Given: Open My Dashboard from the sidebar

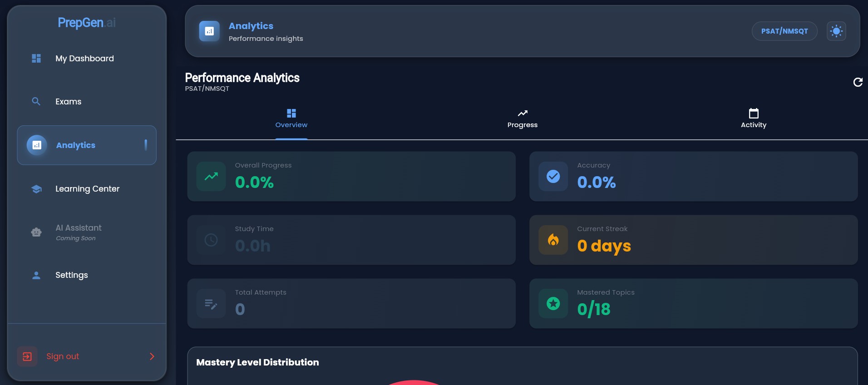Looking at the screenshot, I should click(x=84, y=59).
